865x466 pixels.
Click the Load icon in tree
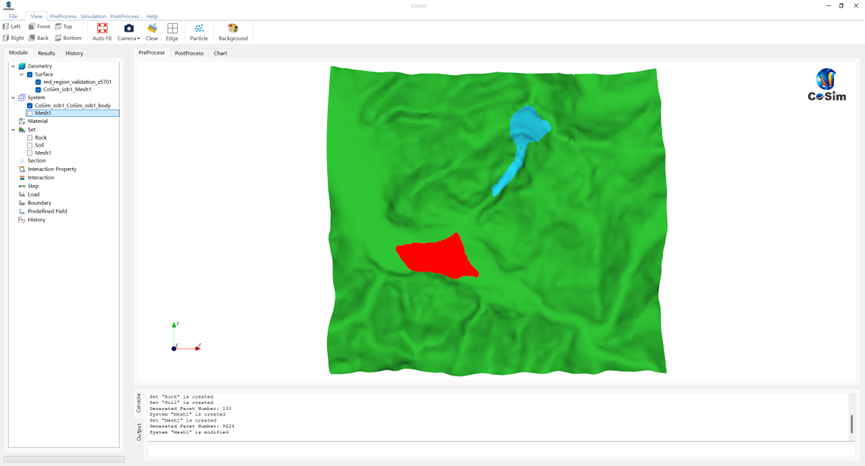22,194
